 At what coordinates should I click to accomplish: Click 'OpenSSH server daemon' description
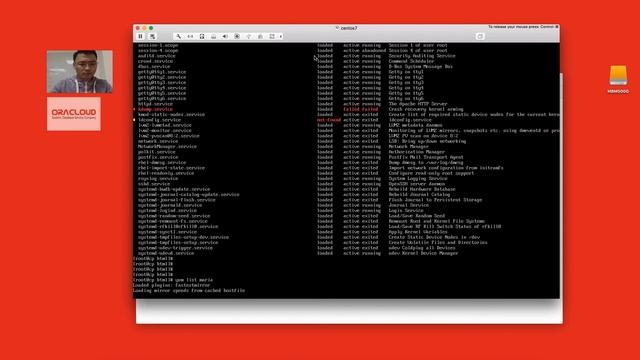click(418, 184)
